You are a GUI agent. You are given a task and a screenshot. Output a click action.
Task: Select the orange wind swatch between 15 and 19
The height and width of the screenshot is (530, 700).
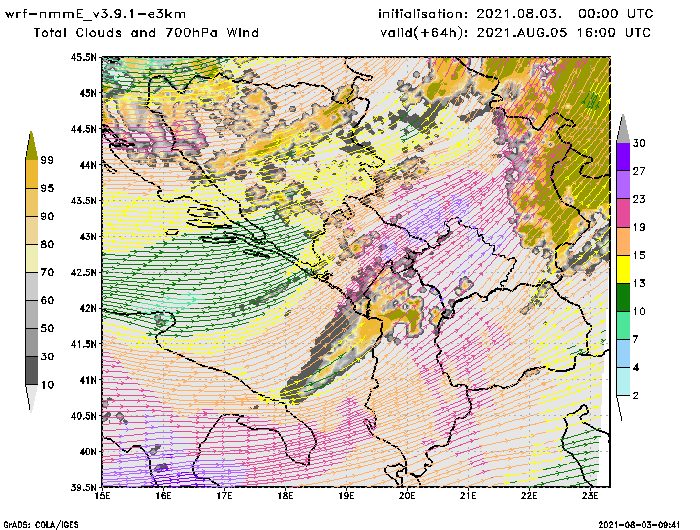[623, 241]
